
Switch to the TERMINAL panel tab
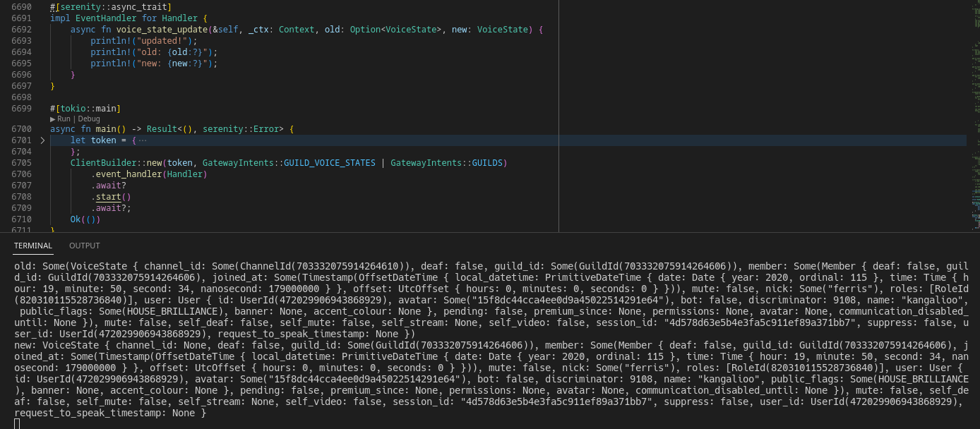32,246
